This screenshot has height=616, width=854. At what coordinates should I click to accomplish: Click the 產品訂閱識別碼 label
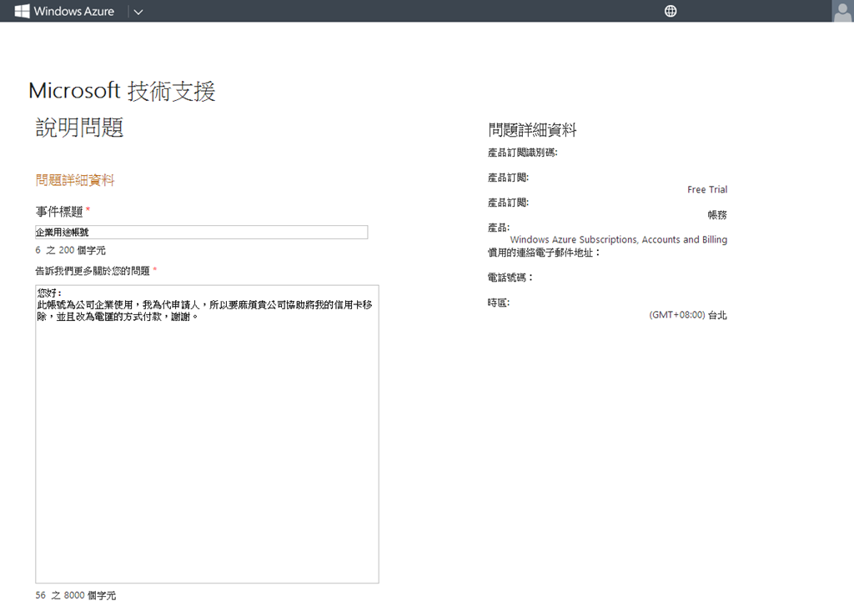522,153
